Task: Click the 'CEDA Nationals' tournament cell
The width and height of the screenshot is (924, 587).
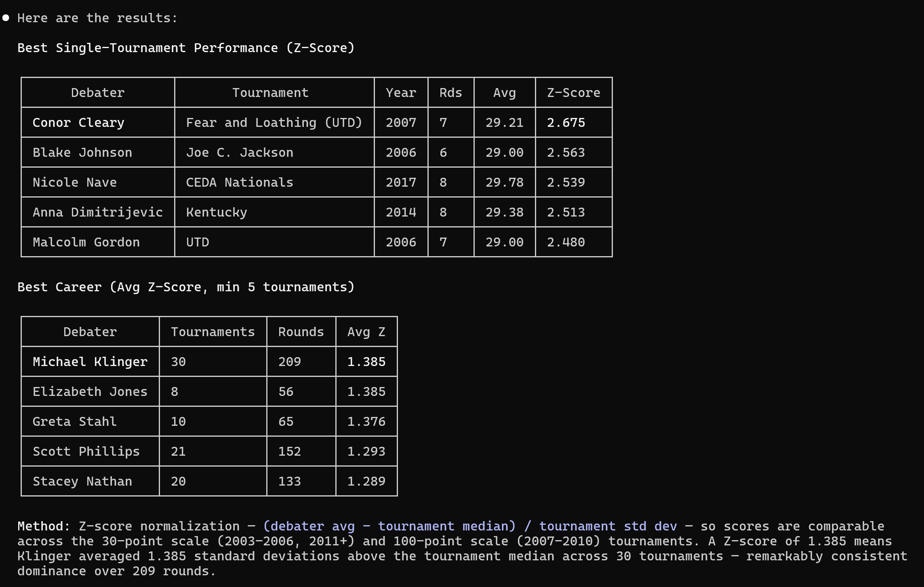Action: (x=240, y=182)
